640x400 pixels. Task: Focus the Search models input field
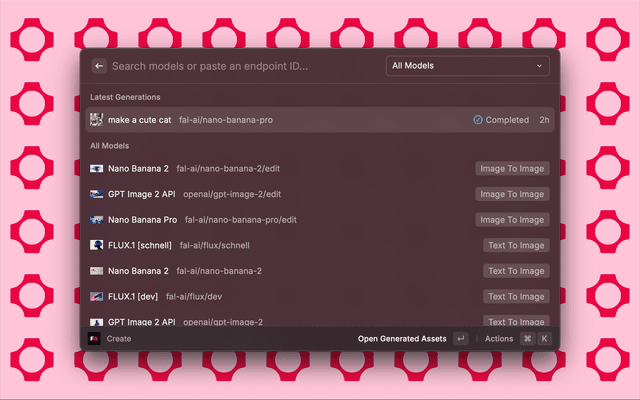point(245,66)
